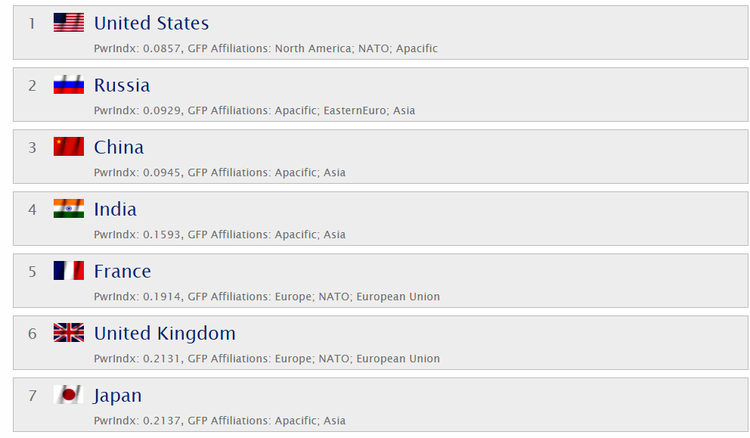Open the Japan country link

(x=118, y=395)
